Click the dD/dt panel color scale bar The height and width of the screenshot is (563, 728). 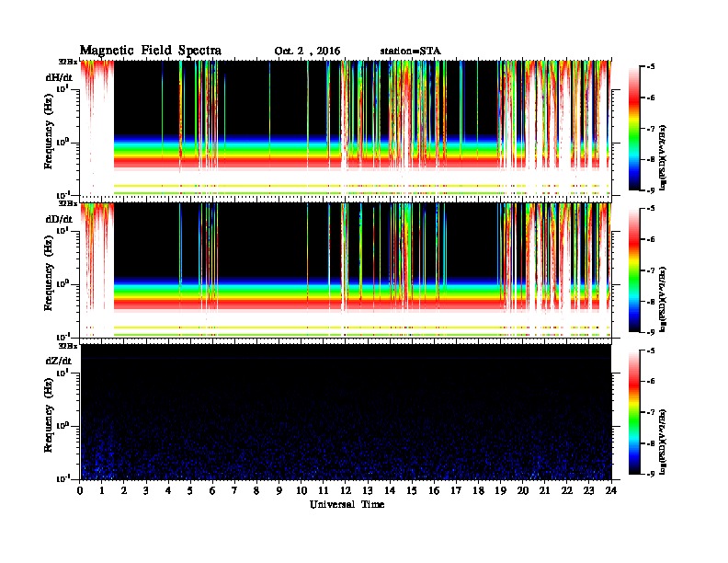(634, 270)
